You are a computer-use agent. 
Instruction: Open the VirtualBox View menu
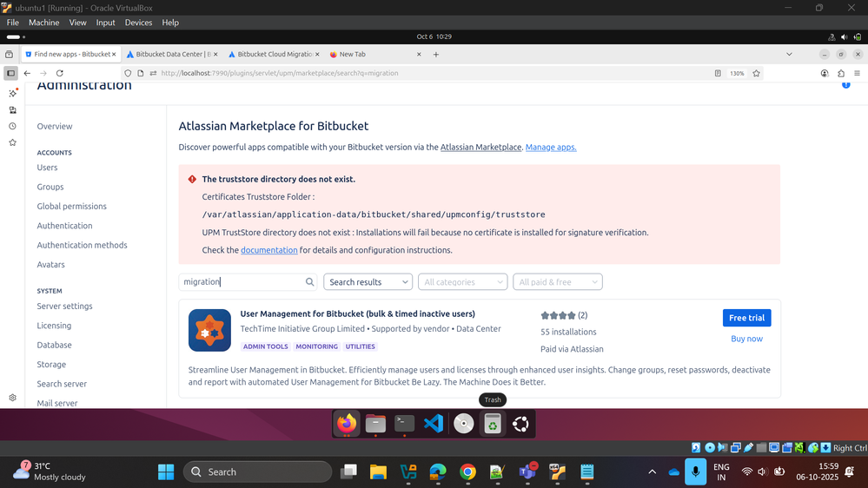pyautogui.click(x=77, y=23)
